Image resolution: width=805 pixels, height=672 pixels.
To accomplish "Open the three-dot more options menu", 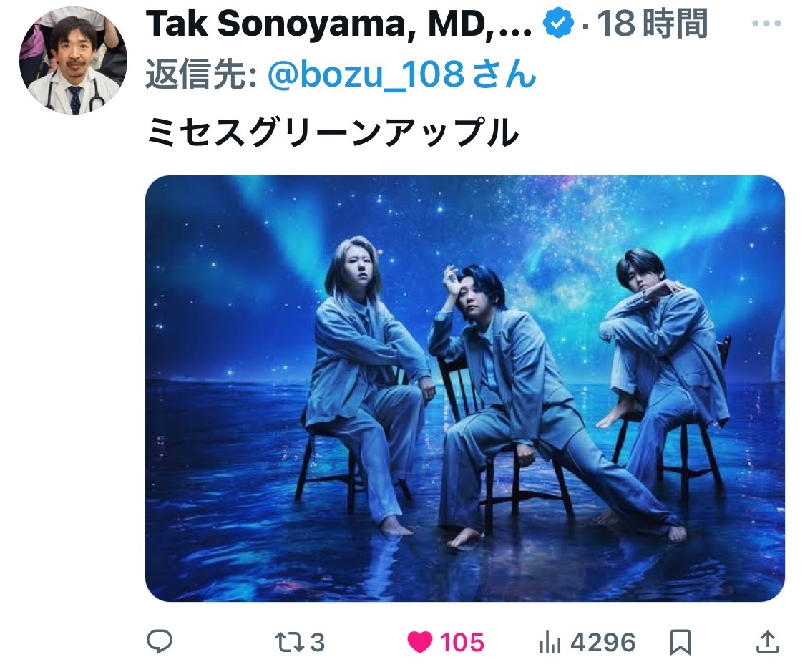I will click(766, 23).
